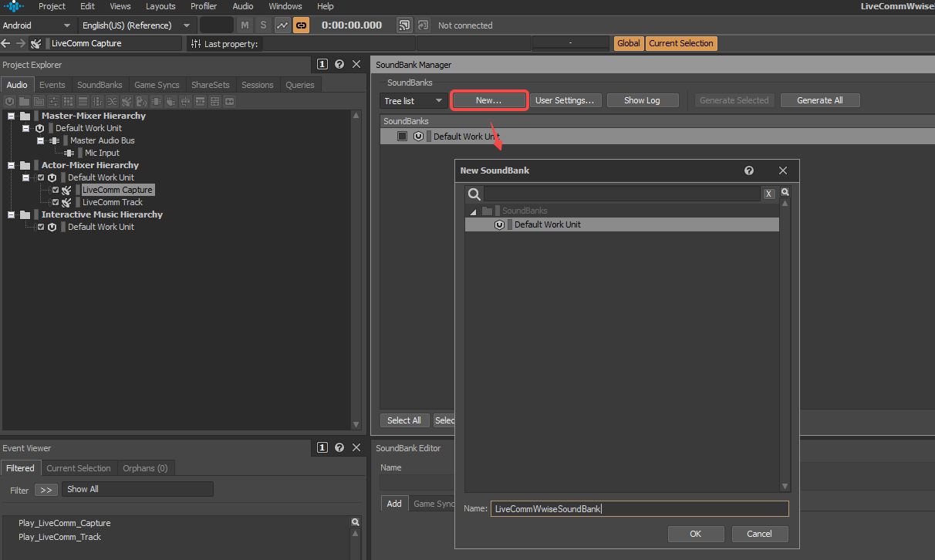This screenshot has width=935, height=560.
Task: Click the Show Log button
Action: pyautogui.click(x=643, y=100)
